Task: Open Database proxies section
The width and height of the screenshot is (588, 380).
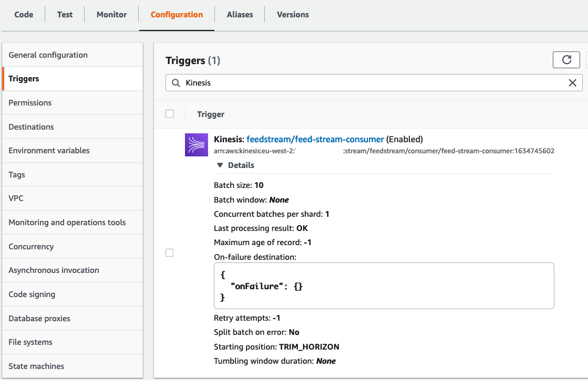Action: click(73, 319)
